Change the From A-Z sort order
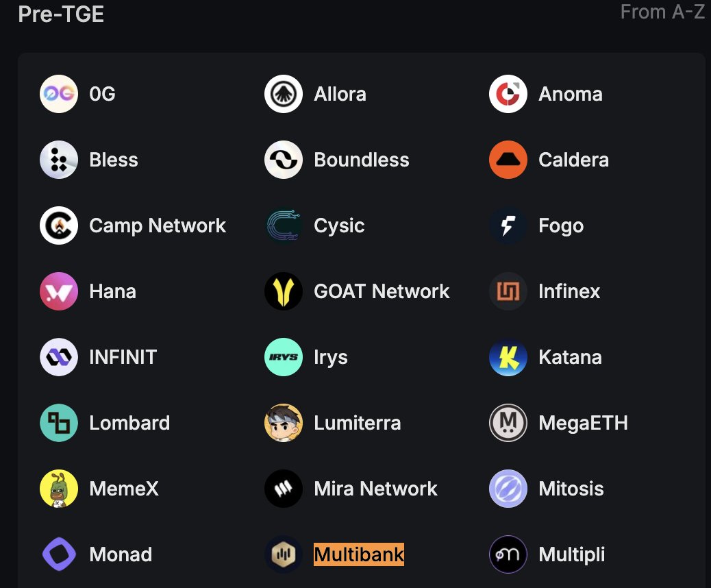The width and height of the screenshot is (711, 588). click(662, 12)
